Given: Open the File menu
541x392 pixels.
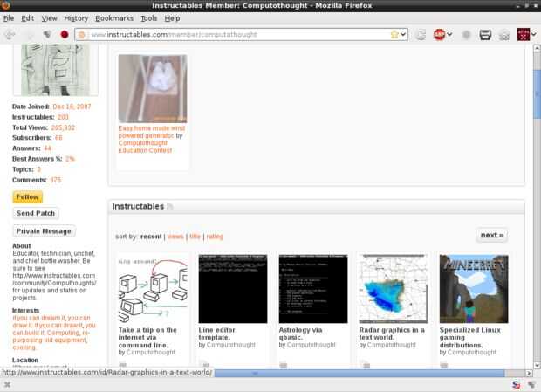Looking at the screenshot, I should [x=9, y=18].
